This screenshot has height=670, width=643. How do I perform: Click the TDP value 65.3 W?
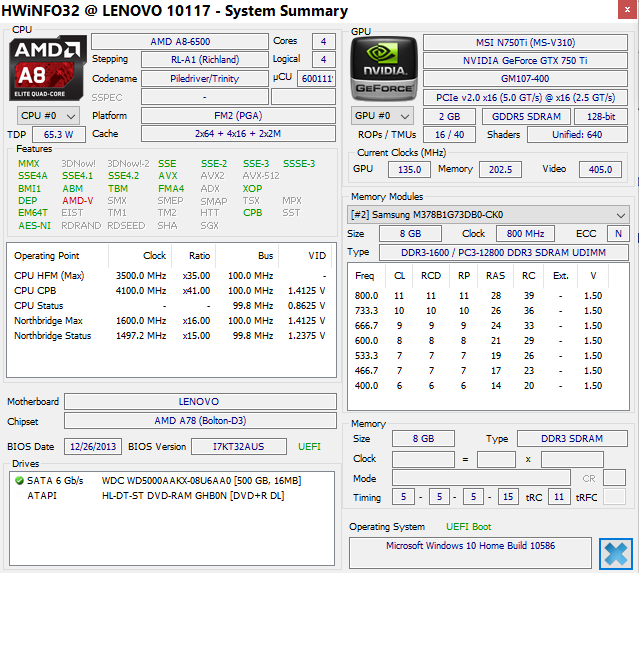pos(59,135)
